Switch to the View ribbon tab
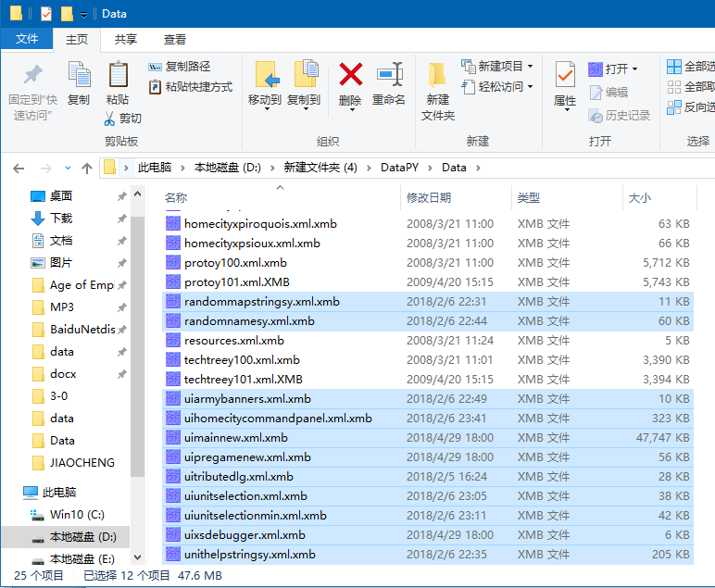This screenshot has width=715, height=588. coord(175,39)
